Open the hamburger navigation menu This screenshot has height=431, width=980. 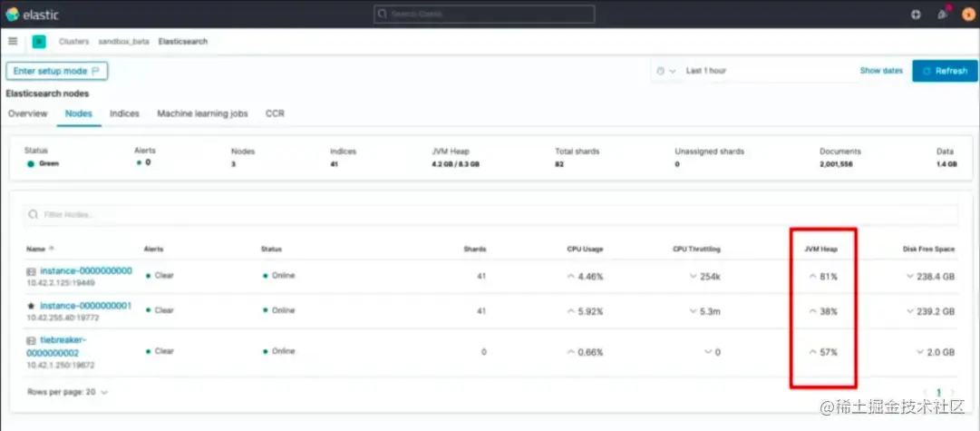click(13, 42)
